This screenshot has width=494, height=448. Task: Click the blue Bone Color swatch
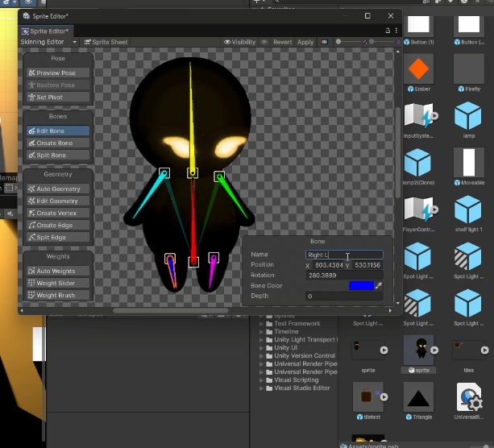tap(361, 285)
